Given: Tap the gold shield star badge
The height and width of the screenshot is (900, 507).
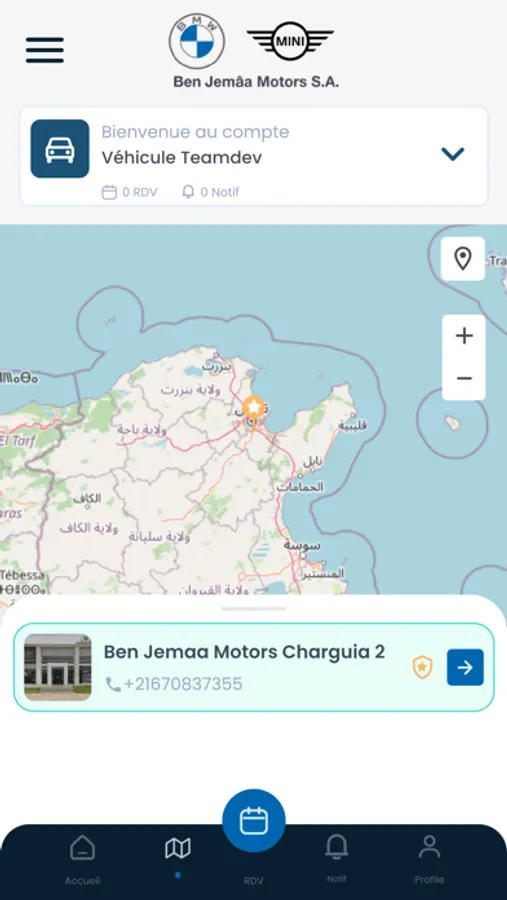Looking at the screenshot, I should (x=423, y=668).
